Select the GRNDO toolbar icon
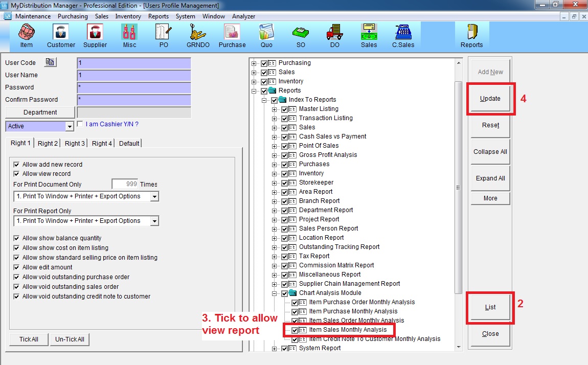Viewport: 588px width, 365px height. click(x=197, y=35)
